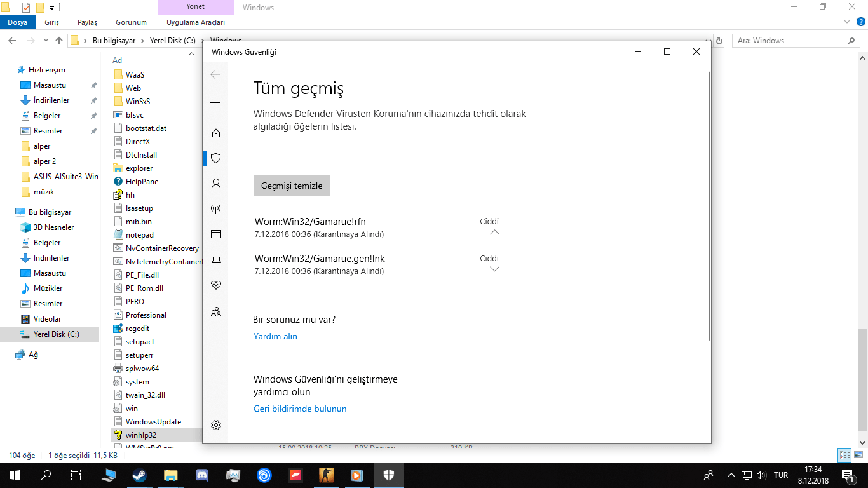Select Masaüstü under Hızlı erişim

(x=50, y=85)
